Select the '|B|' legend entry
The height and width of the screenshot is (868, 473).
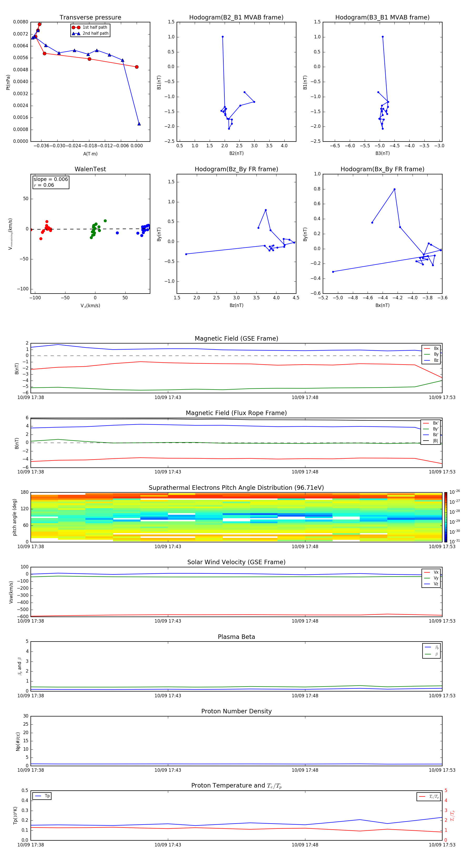coord(431,441)
